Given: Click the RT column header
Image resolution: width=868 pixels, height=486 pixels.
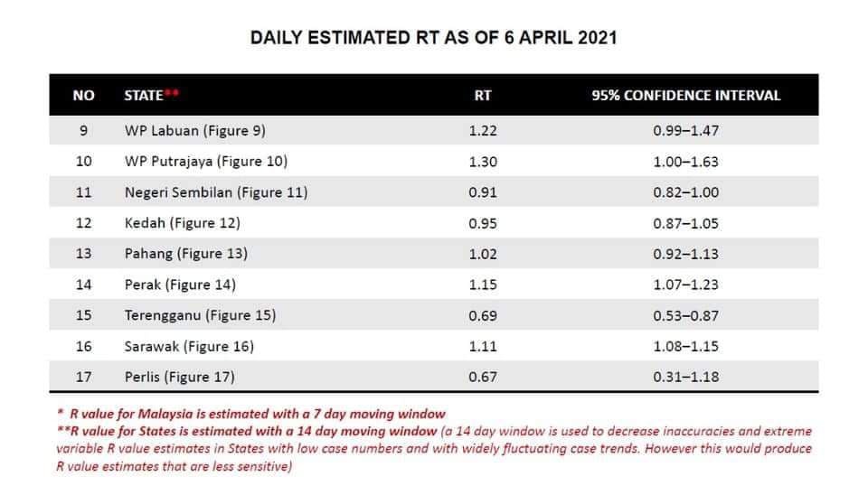Looking at the screenshot, I should (x=483, y=95).
